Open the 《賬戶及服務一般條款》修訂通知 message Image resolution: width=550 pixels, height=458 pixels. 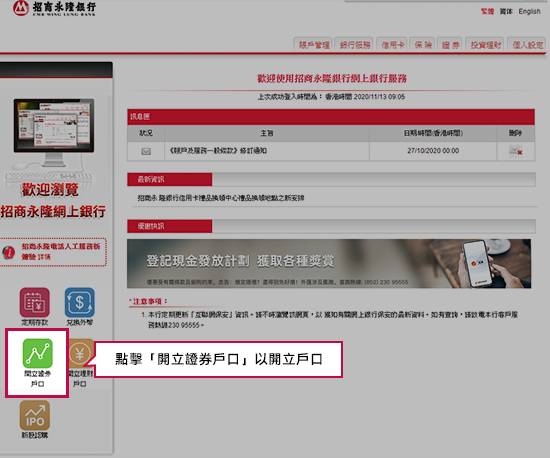point(218,151)
